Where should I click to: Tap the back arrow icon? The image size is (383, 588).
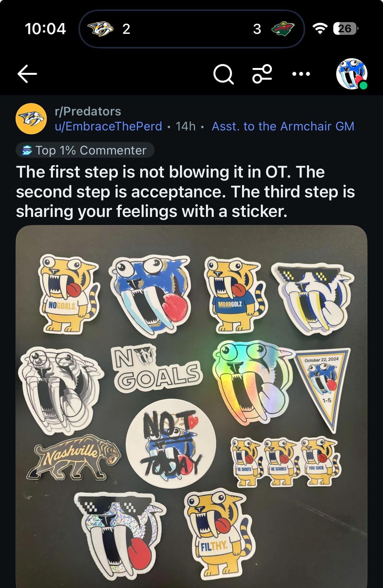(x=27, y=74)
